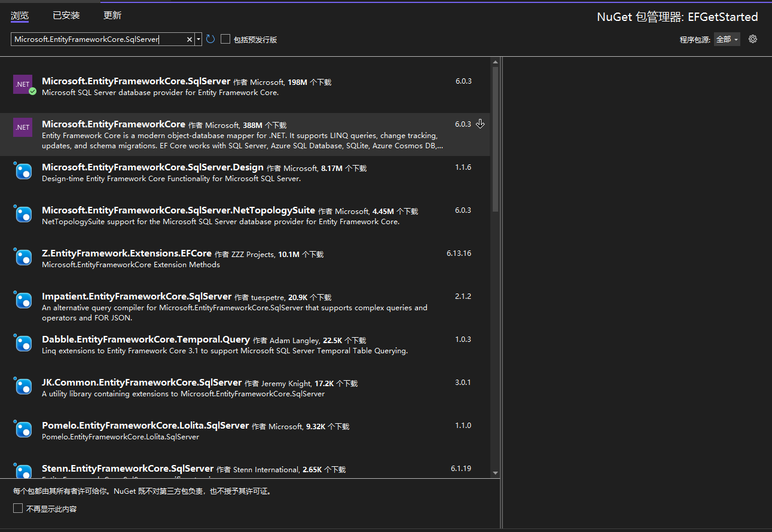Click version 6.1.19 of Stenn package

461,469
